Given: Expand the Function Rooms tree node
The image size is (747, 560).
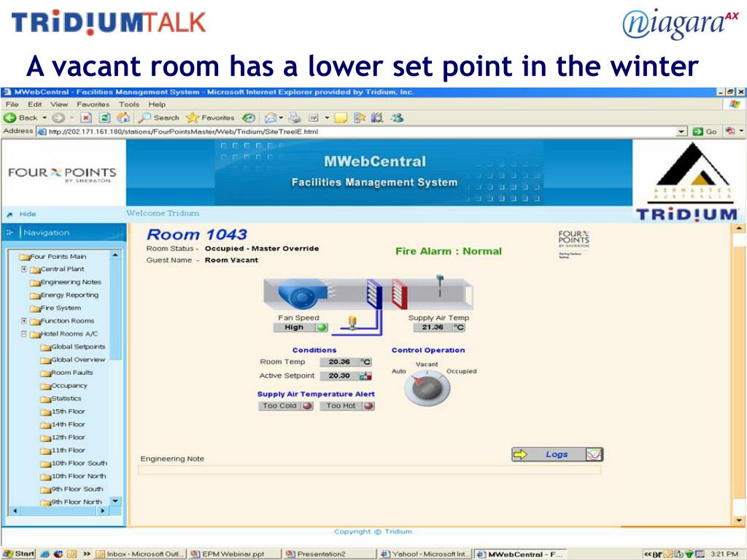Looking at the screenshot, I should pyautogui.click(x=24, y=321).
